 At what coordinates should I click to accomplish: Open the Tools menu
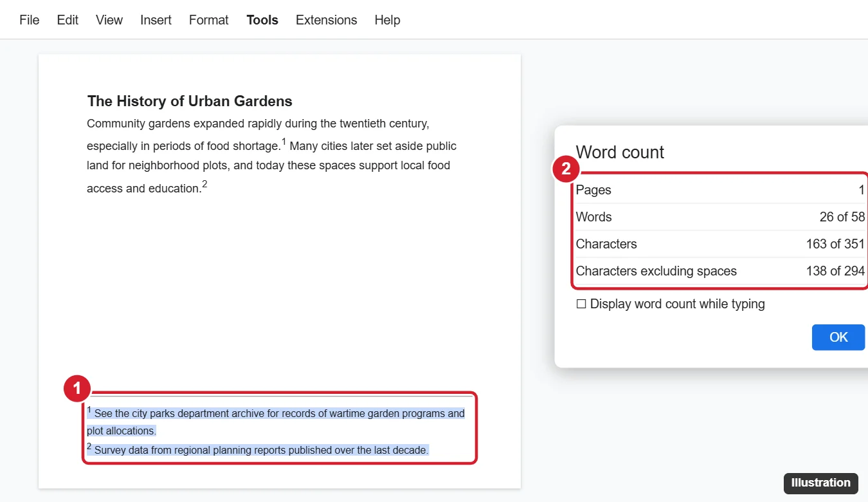click(x=262, y=20)
